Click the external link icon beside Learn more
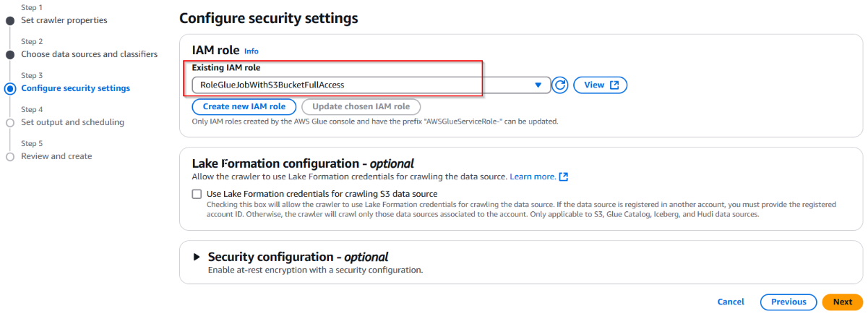868x319 pixels. tap(564, 176)
